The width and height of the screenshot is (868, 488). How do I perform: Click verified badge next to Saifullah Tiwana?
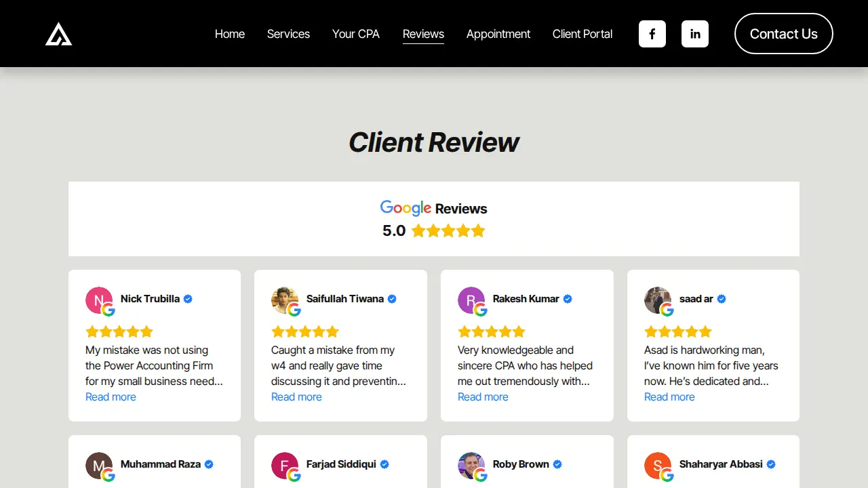click(x=392, y=299)
